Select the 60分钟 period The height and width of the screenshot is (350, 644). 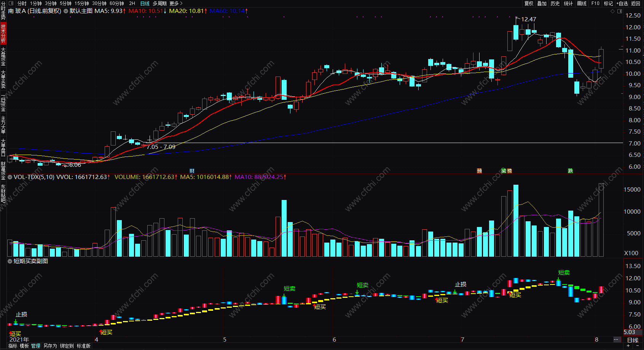[x=117, y=3]
